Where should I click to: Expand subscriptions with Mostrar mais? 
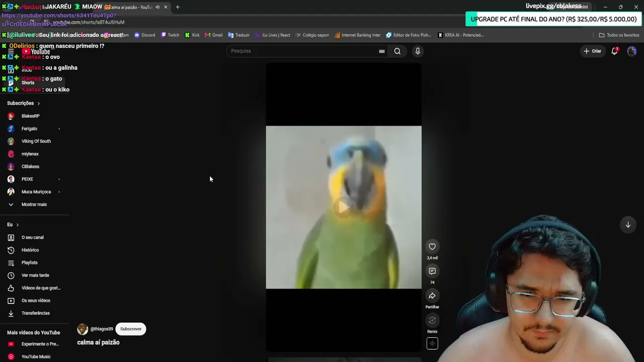[34, 204]
